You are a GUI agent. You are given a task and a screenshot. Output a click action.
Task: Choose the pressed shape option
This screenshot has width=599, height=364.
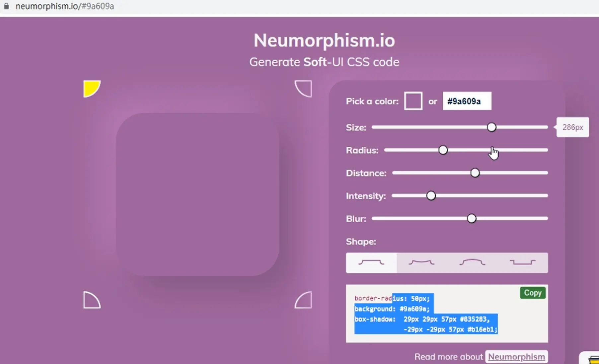point(522,263)
